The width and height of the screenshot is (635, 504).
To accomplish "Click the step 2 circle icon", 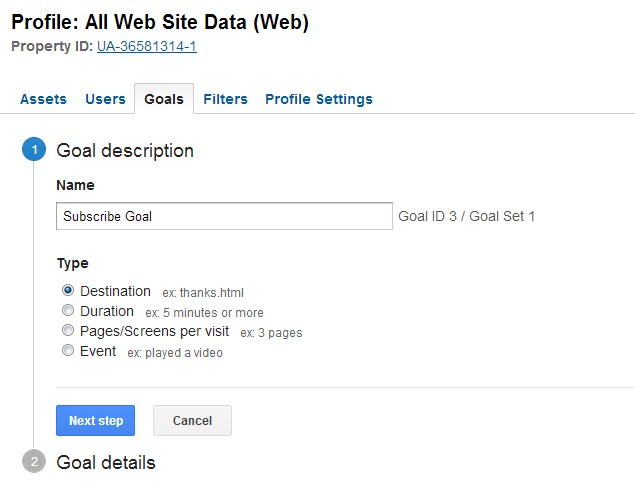I will click(34, 461).
